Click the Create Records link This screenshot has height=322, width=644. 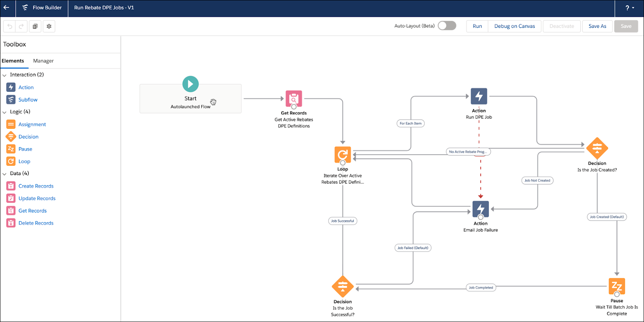click(x=36, y=186)
